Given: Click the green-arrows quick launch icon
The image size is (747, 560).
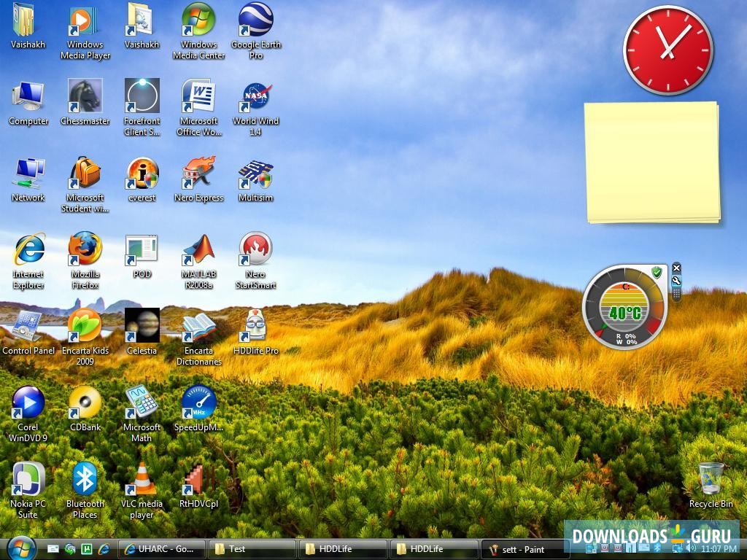Looking at the screenshot, I should coord(70,549).
